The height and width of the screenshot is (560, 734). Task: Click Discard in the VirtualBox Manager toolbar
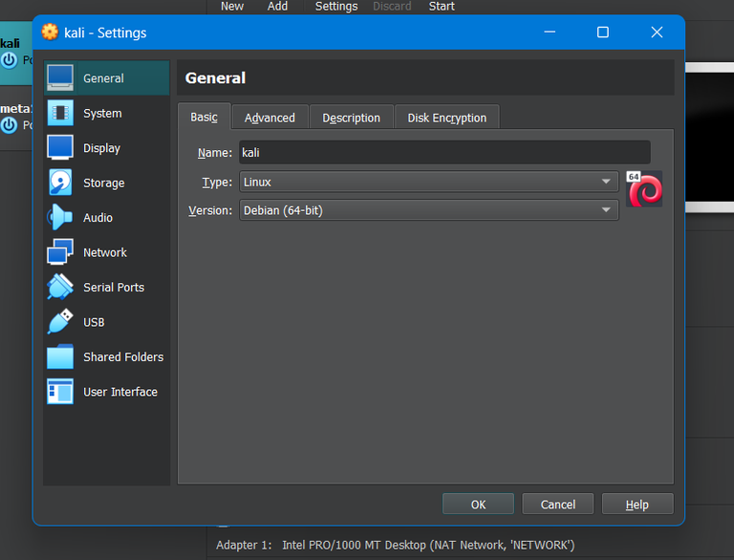click(x=392, y=6)
